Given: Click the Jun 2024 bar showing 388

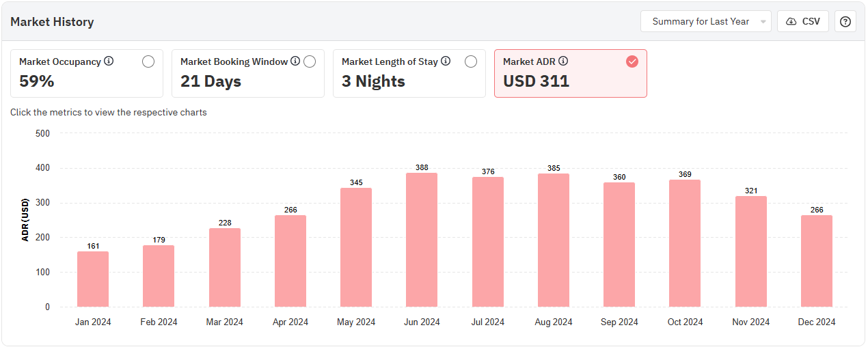Looking at the screenshot, I should (422, 240).
